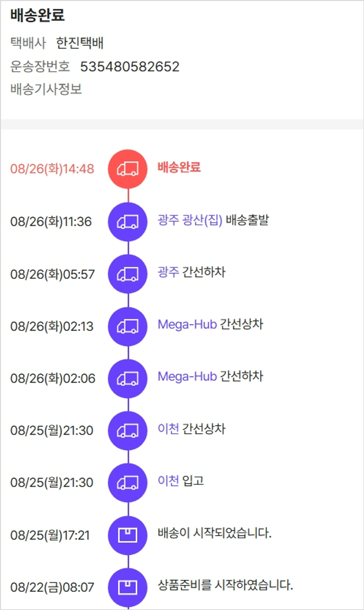The height and width of the screenshot is (610, 364).
Task: Click Mega-Hub link in 간선하차 row
Action: (187, 376)
